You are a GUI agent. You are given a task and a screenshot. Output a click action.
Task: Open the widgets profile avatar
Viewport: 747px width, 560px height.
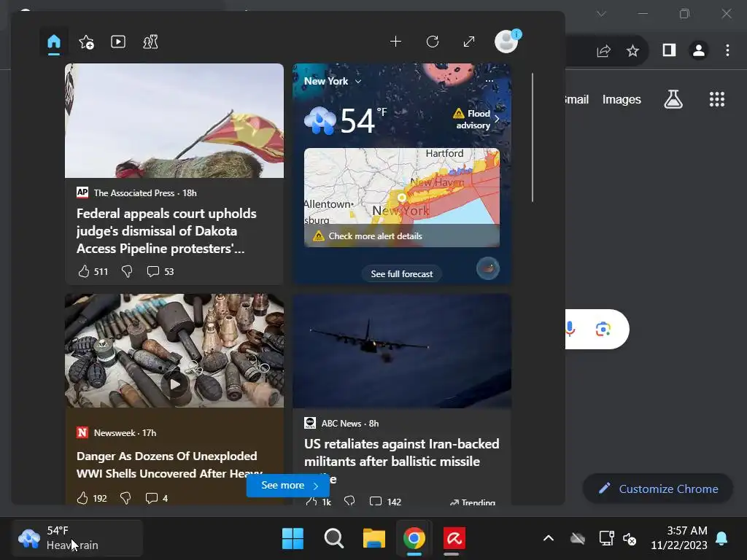tap(507, 42)
